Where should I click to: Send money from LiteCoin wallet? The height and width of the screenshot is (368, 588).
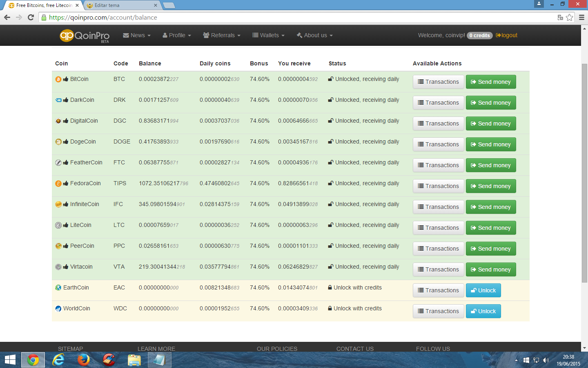pos(491,228)
